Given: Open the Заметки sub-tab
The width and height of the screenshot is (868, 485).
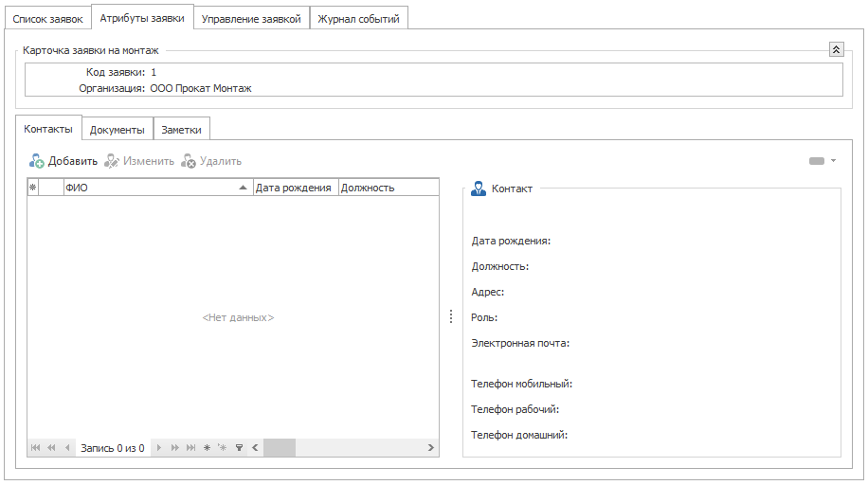Looking at the screenshot, I should click(x=182, y=130).
